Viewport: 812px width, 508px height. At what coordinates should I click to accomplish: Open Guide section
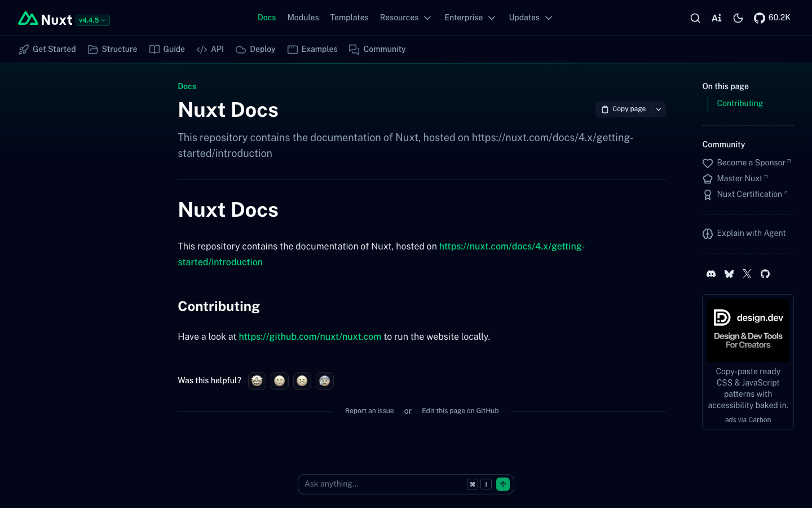pyautogui.click(x=167, y=50)
